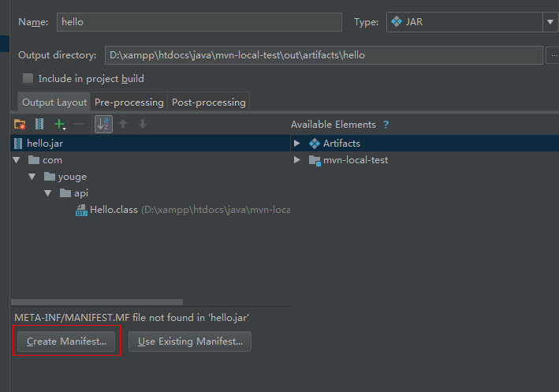Expand the Artifacts tree node

297,144
